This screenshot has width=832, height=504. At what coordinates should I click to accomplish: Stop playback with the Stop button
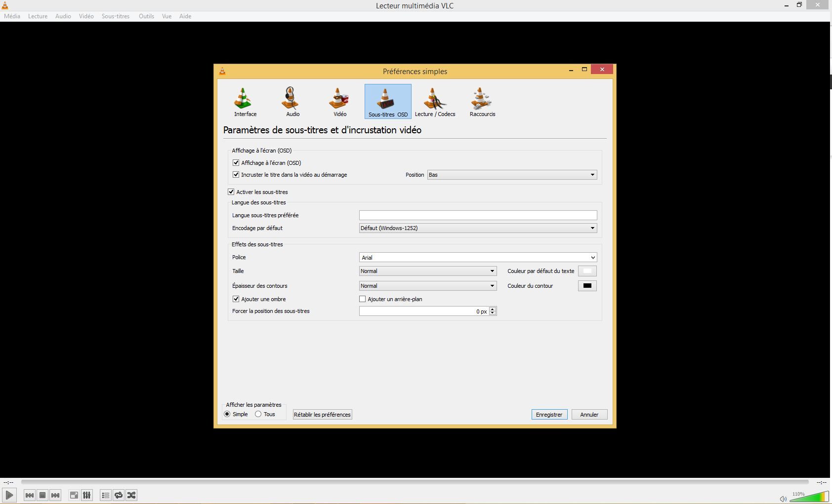42,495
